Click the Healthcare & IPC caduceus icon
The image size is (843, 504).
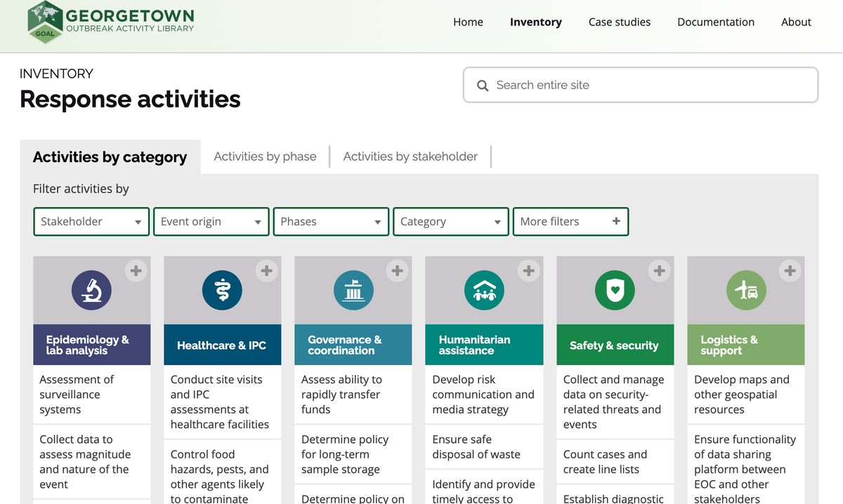222,290
